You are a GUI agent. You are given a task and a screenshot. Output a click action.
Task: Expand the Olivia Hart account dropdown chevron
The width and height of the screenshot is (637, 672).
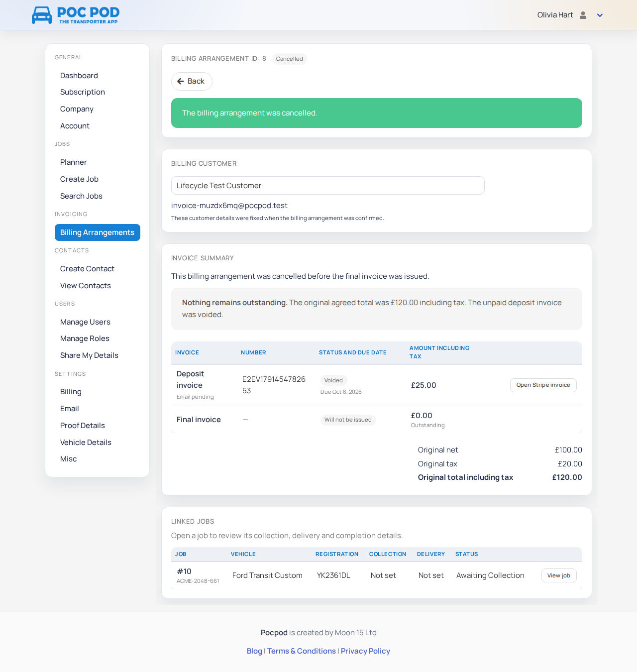600,15
